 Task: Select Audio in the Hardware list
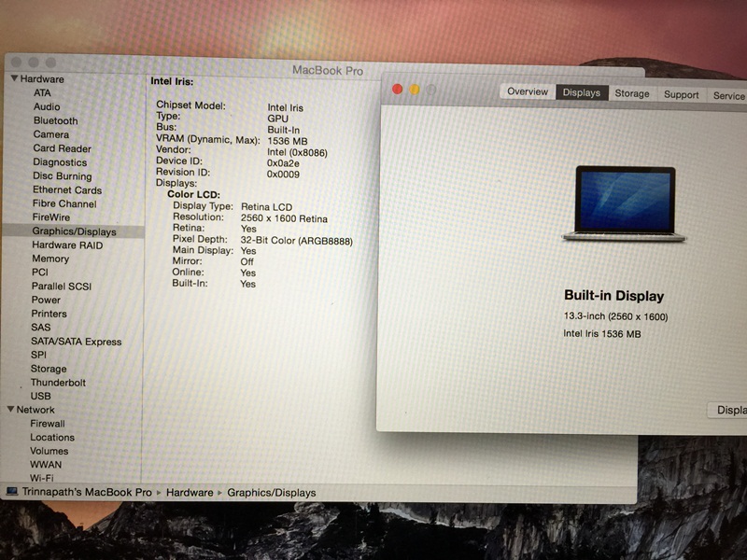coord(47,106)
